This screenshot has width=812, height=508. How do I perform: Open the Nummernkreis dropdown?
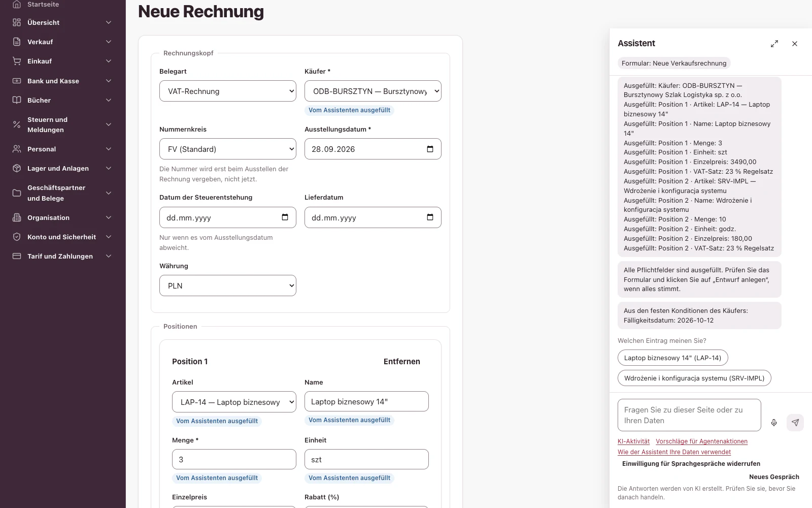(x=228, y=149)
